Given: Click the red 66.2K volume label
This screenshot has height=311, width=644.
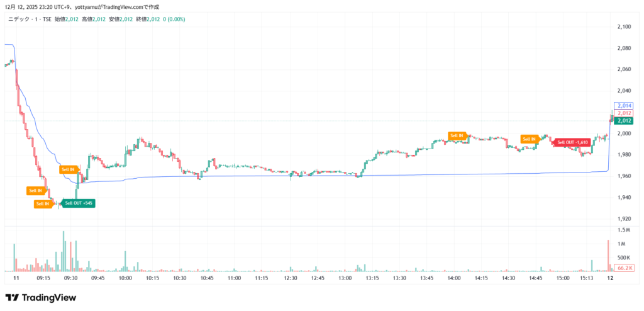Looking at the screenshot, I should [x=625, y=268].
